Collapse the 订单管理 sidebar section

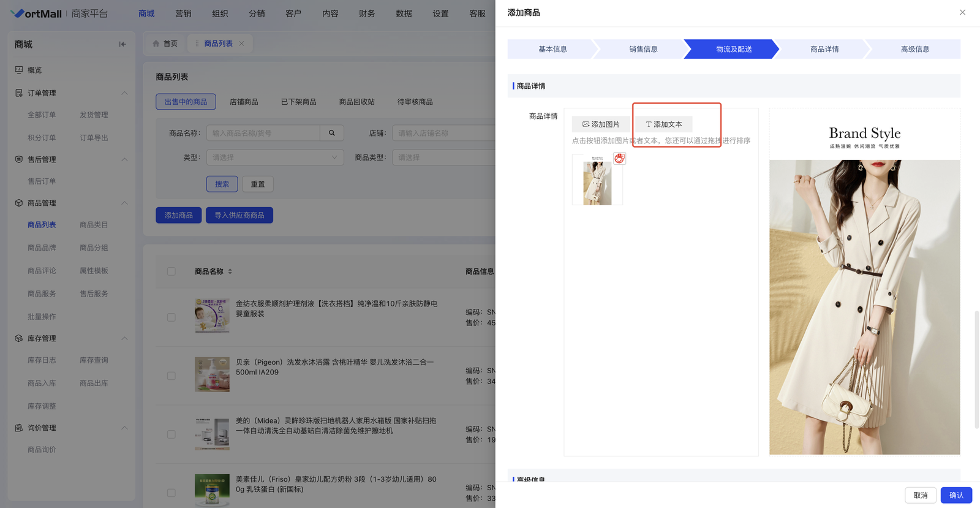(124, 93)
